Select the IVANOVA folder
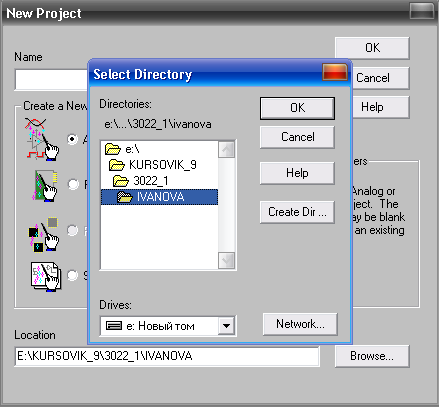 [159, 197]
